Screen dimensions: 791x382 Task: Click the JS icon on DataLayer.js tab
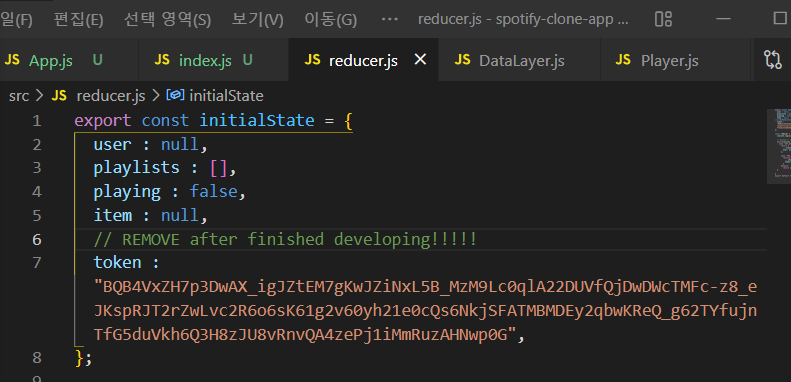point(462,60)
